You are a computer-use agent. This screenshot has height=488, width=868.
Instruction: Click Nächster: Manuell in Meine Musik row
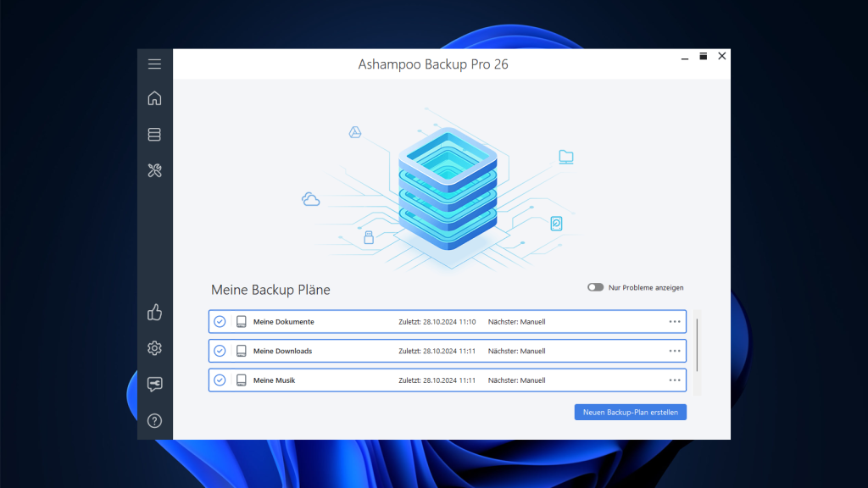pos(516,380)
